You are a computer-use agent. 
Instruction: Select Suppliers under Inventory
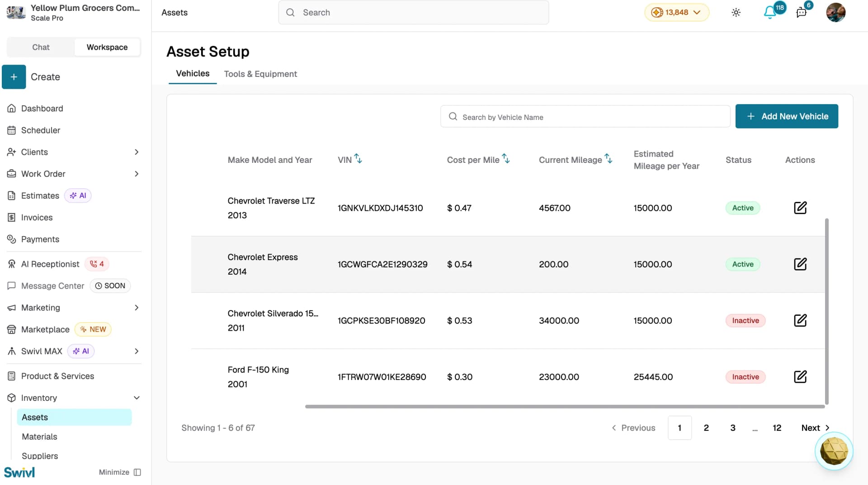pos(40,456)
